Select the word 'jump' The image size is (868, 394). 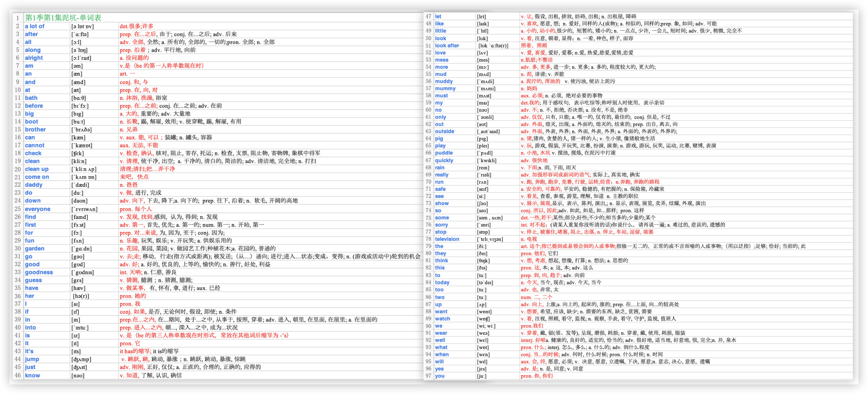click(32, 359)
